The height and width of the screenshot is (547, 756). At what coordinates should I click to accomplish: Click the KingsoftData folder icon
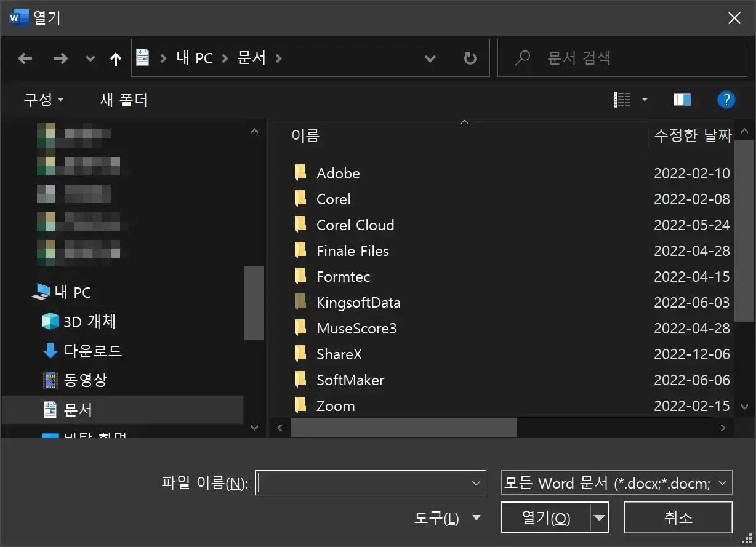(300, 302)
